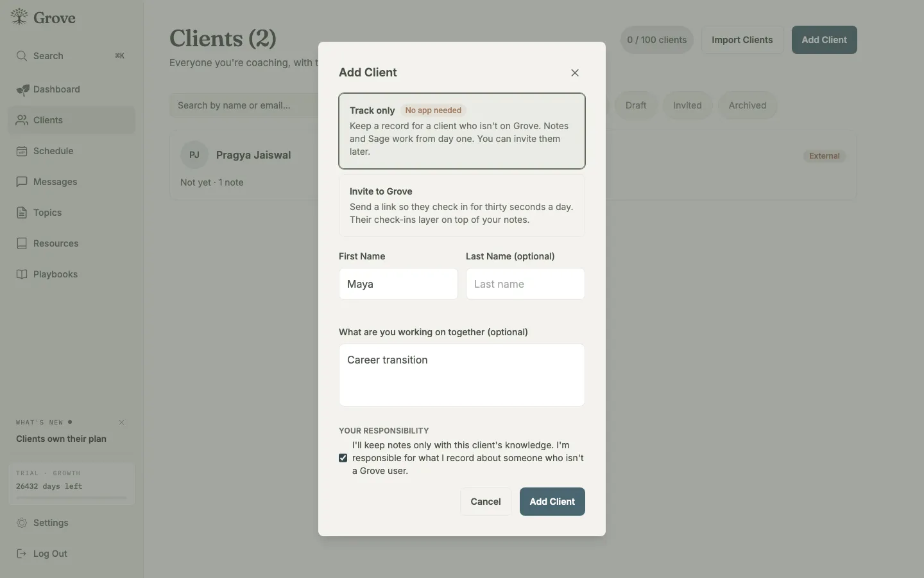
Task: Click the Playbooks open-book icon
Action: pyautogui.click(x=22, y=274)
